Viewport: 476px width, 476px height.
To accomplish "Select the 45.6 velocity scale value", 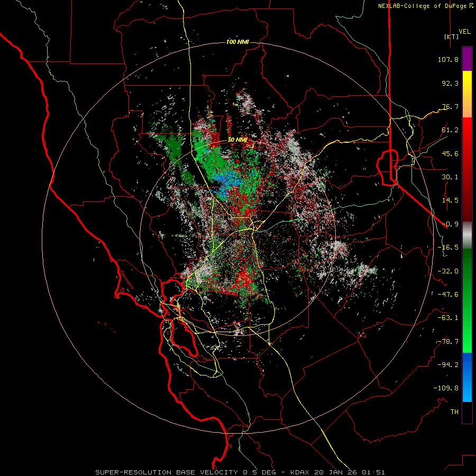I will pyautogui.click(x=450, y=153).
